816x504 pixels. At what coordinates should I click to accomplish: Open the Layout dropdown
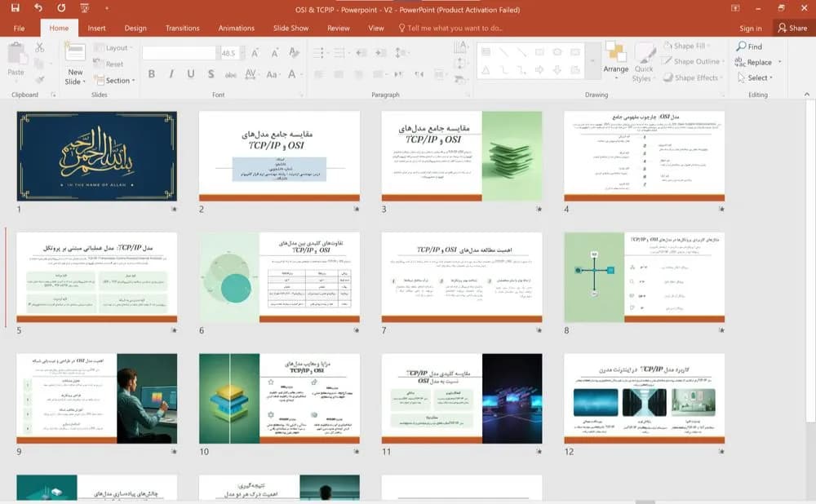pos(113,48)
